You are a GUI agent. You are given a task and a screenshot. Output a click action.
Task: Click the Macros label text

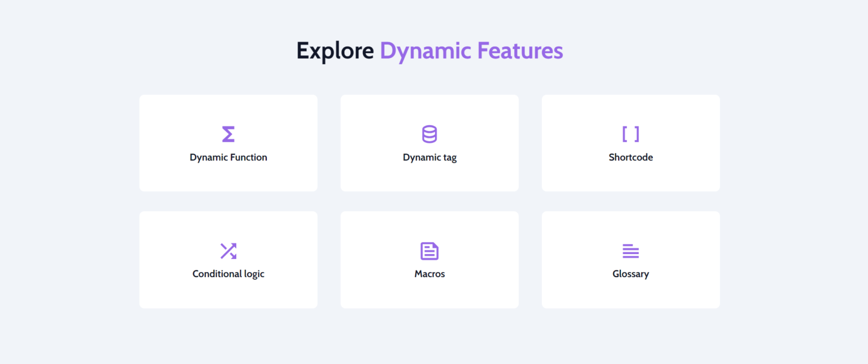tap(429, 274)
